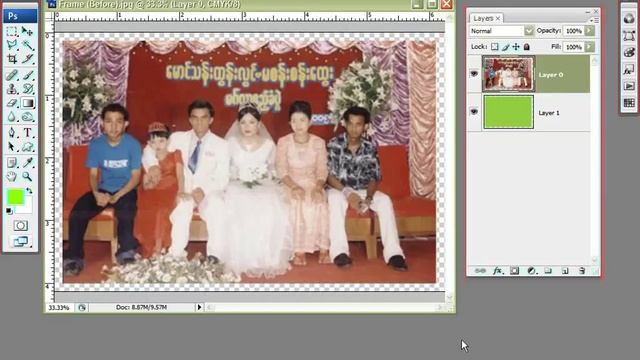Click the Layer 1 name
This screenshot has height=360, width=640.
coord(549,113)
